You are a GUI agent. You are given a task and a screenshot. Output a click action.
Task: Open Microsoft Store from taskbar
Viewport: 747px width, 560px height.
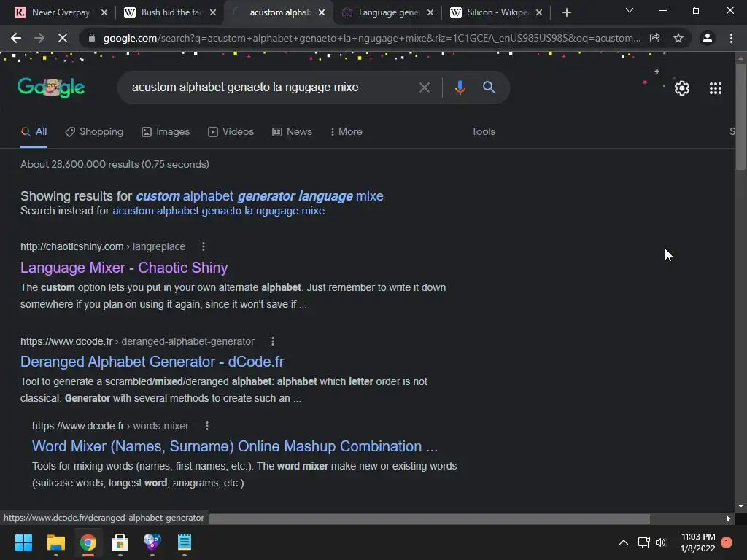pyautogui.click(x=120, y=542)
